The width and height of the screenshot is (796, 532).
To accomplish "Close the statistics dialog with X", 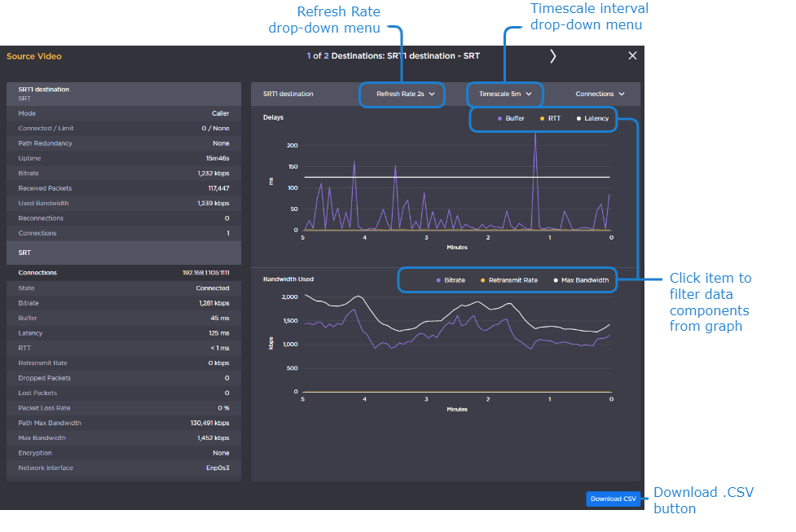I will [x=632, y=56].
